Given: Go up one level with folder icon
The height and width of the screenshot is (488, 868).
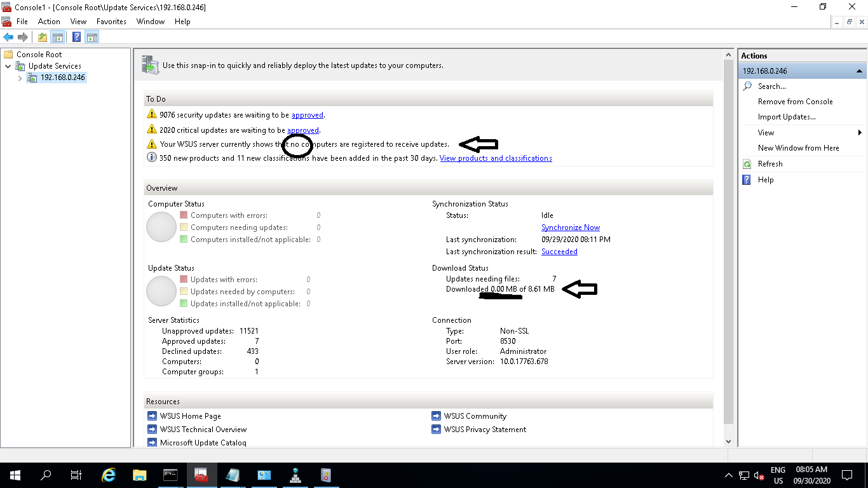Looking at the screenshot, I should (x=42, y=37).
